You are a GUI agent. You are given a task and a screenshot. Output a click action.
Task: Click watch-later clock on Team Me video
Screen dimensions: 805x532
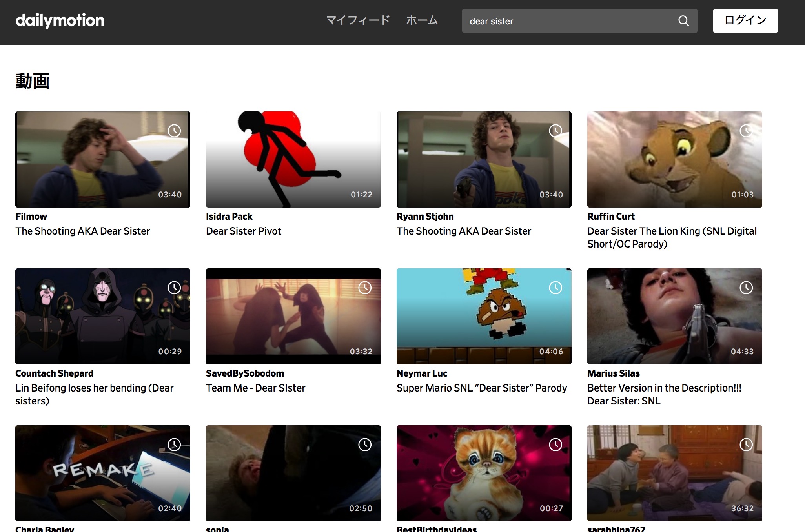point(365,288)
